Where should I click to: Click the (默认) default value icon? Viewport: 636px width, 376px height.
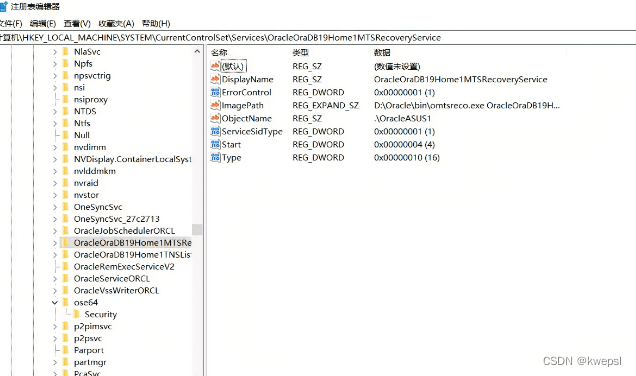coord(215,66)
